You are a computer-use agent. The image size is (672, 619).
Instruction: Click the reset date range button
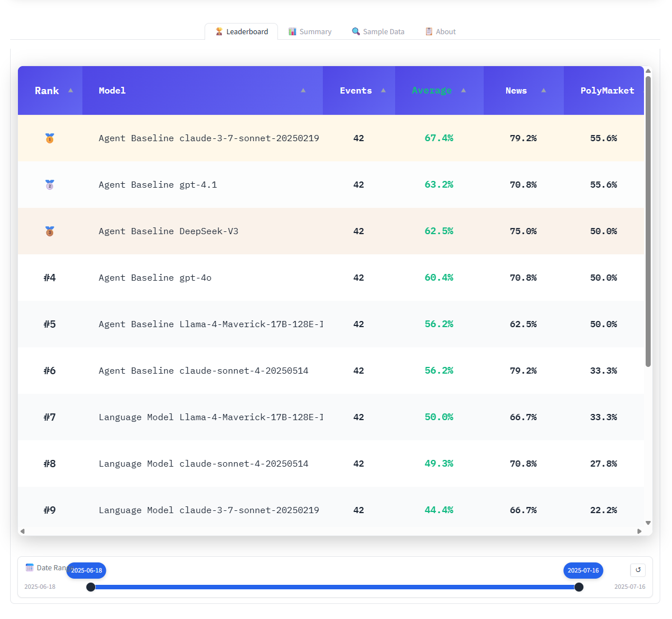(638, 570)
